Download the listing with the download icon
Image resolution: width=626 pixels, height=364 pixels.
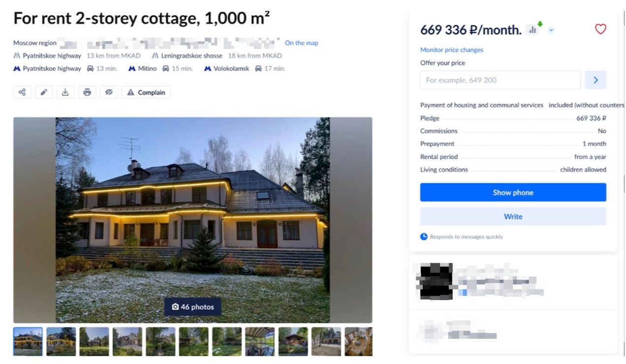click(x=65, y=92)
